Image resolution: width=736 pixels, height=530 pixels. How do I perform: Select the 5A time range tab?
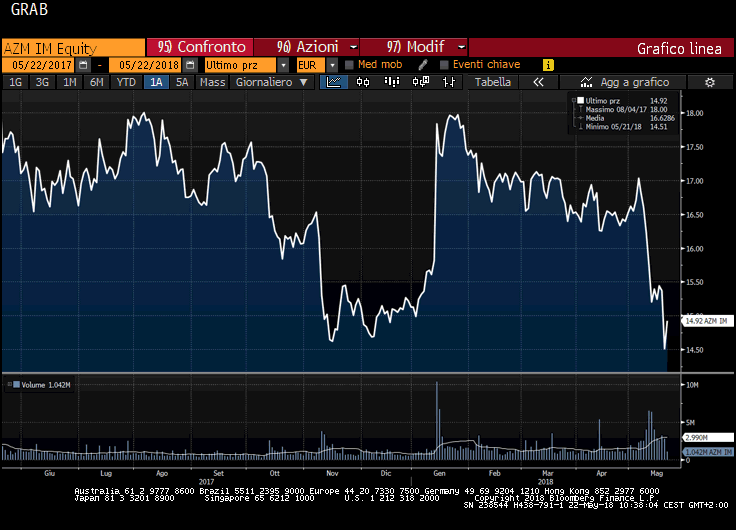pyautogui.click(x=182, y=82)
